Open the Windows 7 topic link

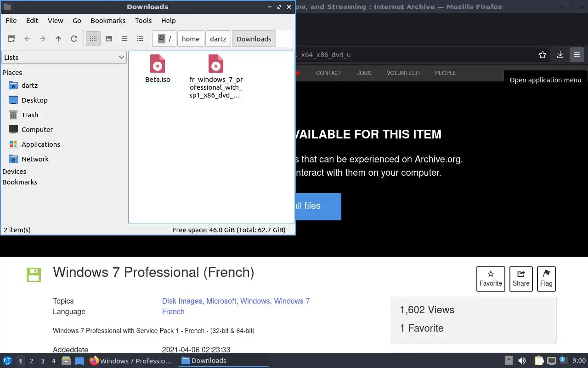pos(292,301)
